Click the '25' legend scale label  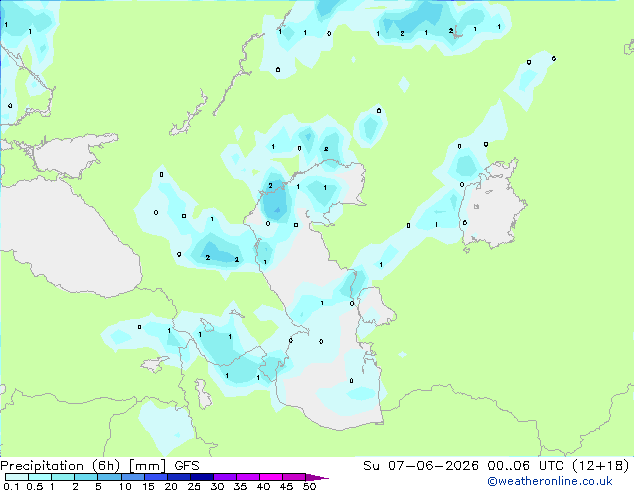(194, 486)
